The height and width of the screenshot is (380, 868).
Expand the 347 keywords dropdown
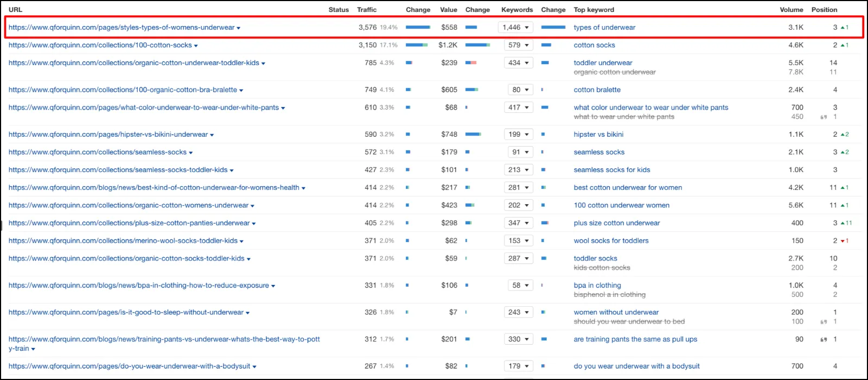(x=519, y=223)
